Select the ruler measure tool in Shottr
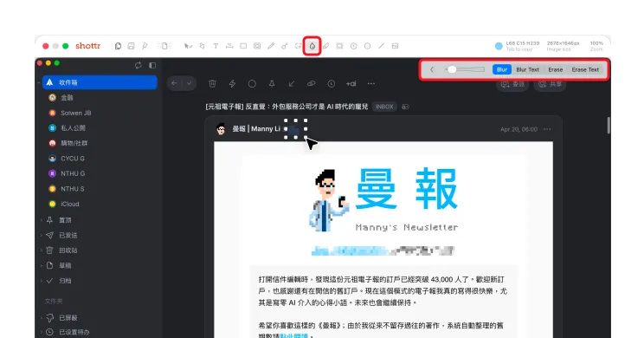Image resolution: width=644 pixels, height=338 pixels. (x=229, y=46)
